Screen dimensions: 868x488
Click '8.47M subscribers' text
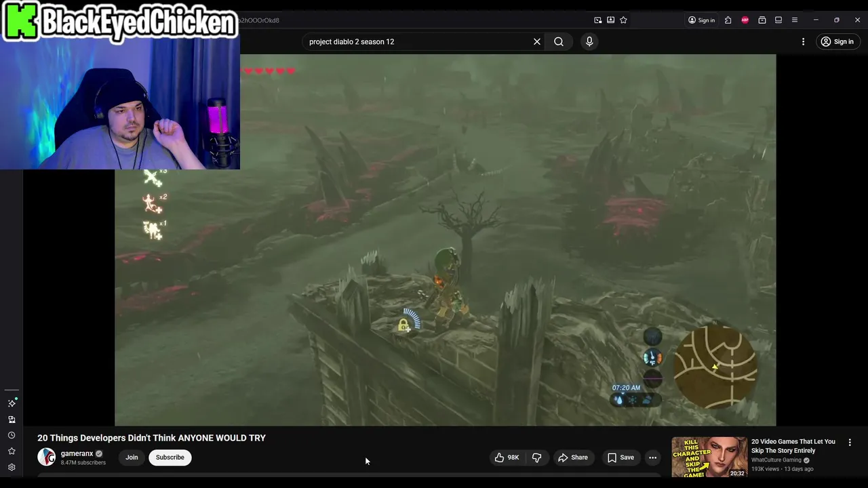coord(83,463)
